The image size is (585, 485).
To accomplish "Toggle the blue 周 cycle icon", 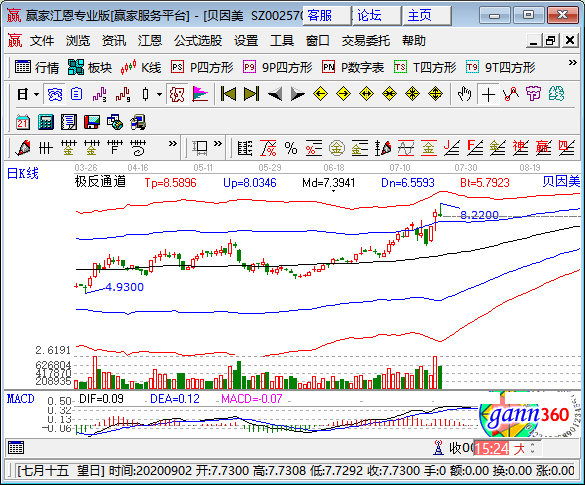I will pos(55,94).
